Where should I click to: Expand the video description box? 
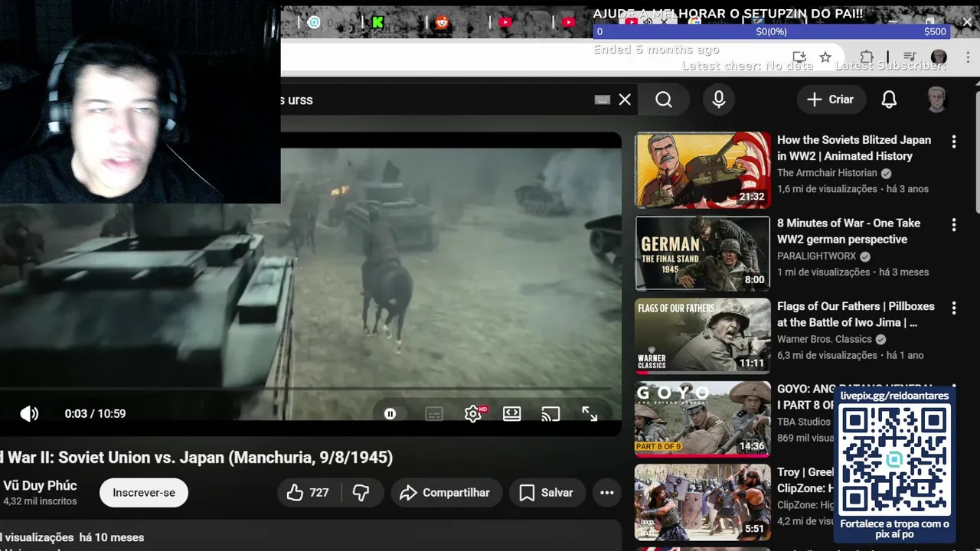(x=310, y=536)
